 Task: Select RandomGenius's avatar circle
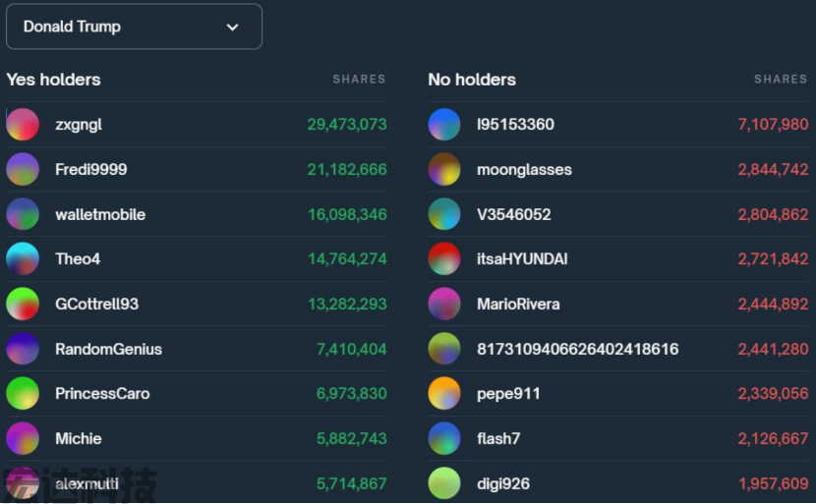[23, 349]
